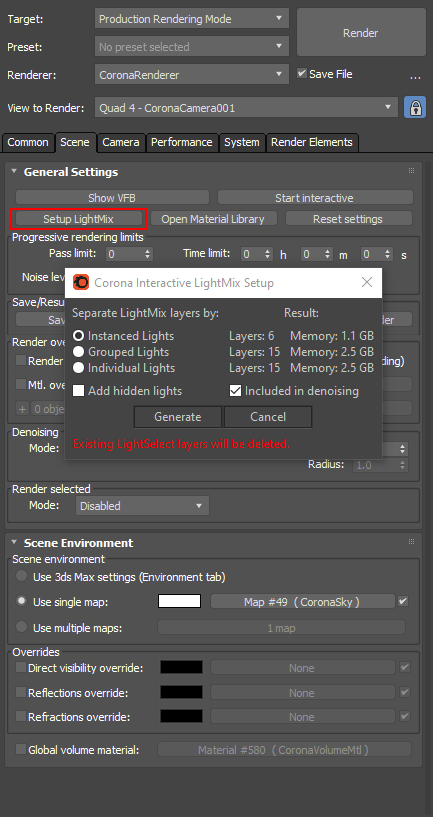Choose Use single map radio button

[21, 601]
